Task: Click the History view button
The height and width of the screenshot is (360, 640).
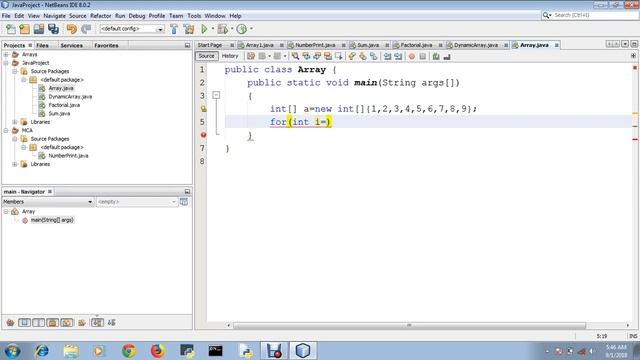Action: 230,56
